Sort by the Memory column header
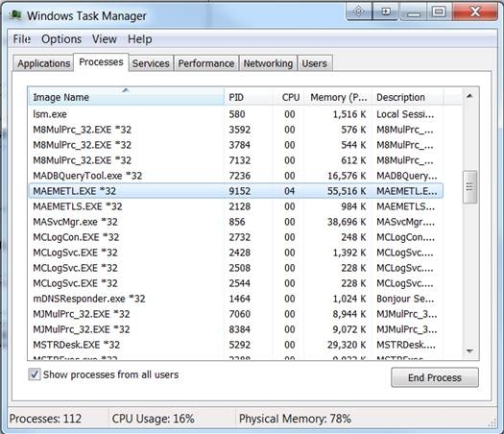This screenshot has height=434, width=504. [338, 97]
